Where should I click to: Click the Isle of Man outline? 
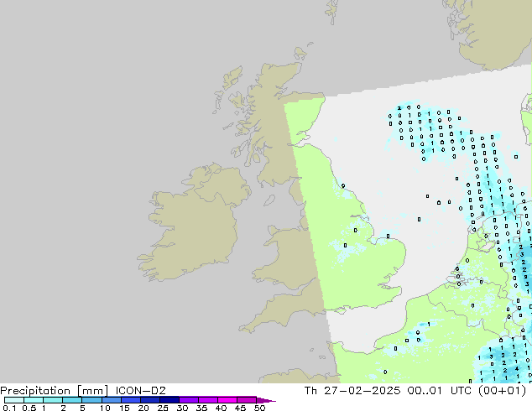pos(269,200)
